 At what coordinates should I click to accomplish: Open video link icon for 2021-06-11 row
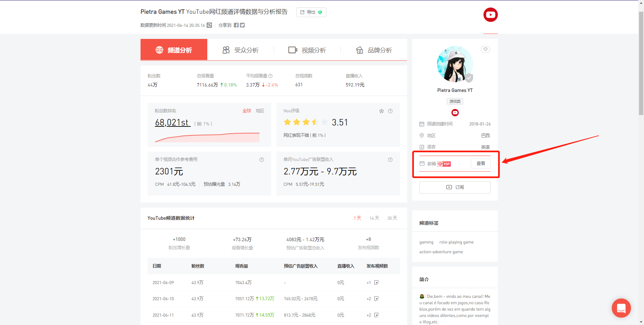coord(376,315)
